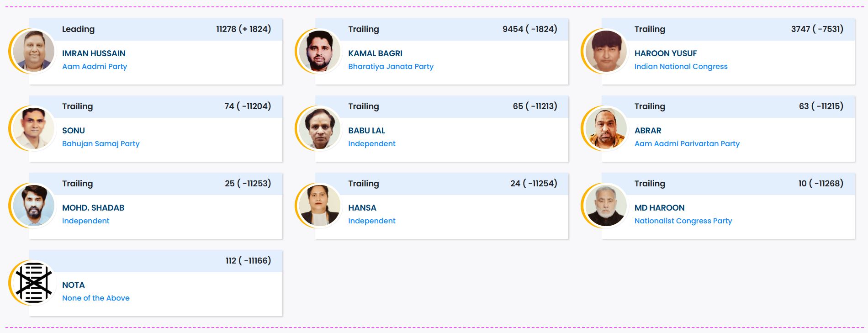Open the Nationalist Congress Party link

[683, 221]
